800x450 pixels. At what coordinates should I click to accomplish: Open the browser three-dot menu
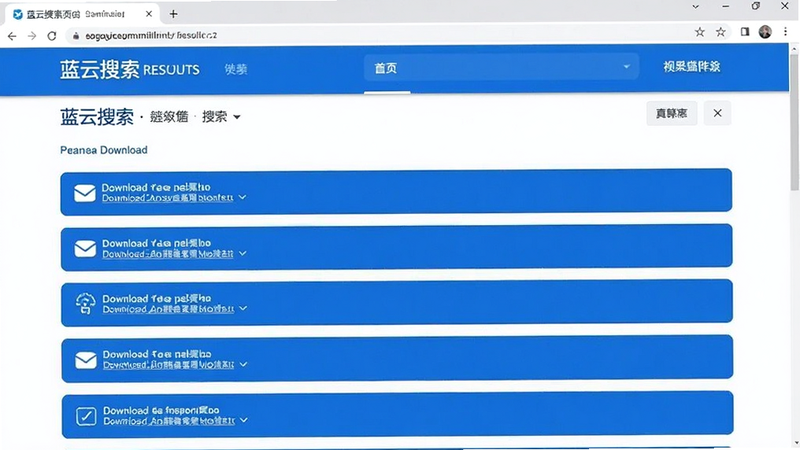pos(785,32)
